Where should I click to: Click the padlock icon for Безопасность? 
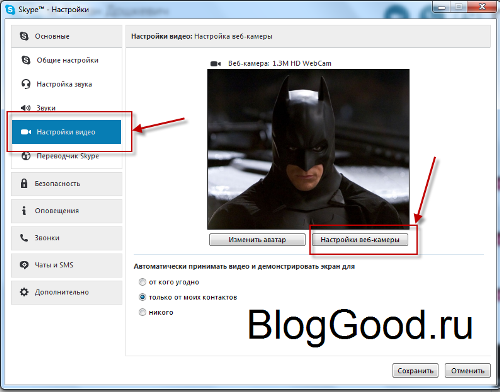coord(24,183)
